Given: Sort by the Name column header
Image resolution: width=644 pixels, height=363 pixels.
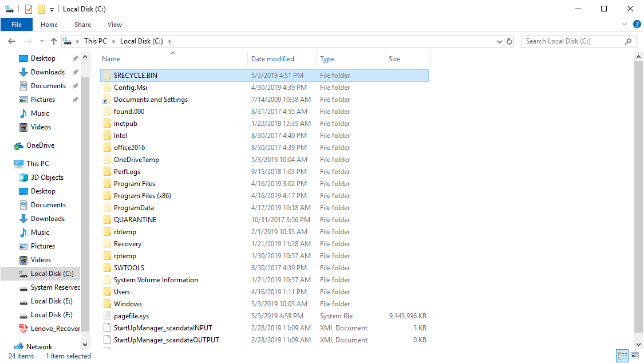Looking at the screenshot, I should [x=111, y=59].
